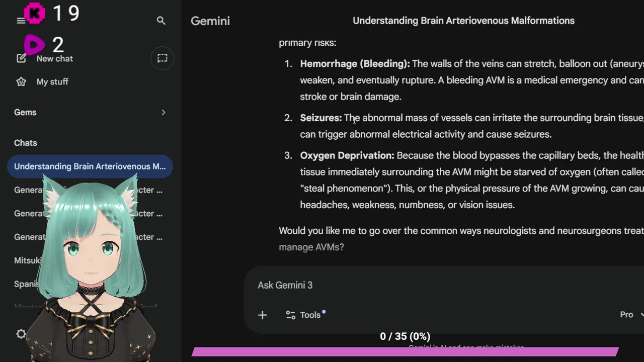Click the pink stream progress bar
Screen dimensions: 644x362
coord(405,352)
